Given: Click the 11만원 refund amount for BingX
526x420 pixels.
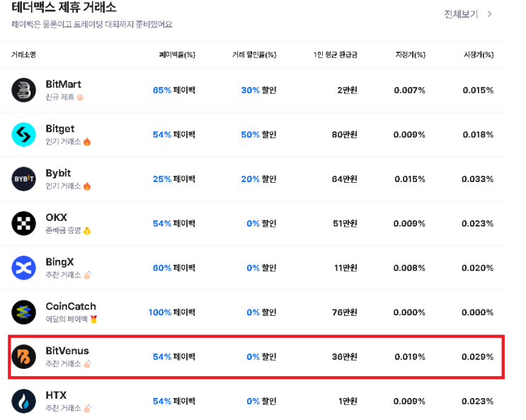Looking at the screenshot, I should [345, 268].
